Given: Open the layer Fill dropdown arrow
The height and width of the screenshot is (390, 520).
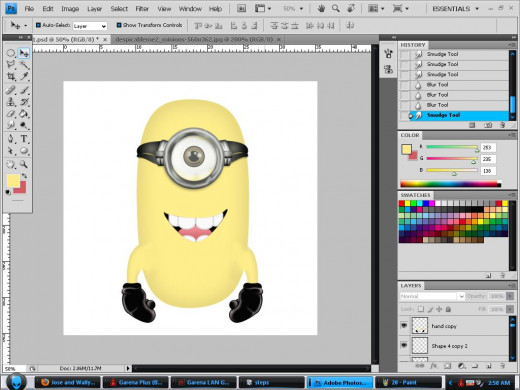Looking at the screenshot, I should pyautogui.click(x=510, y=309).
